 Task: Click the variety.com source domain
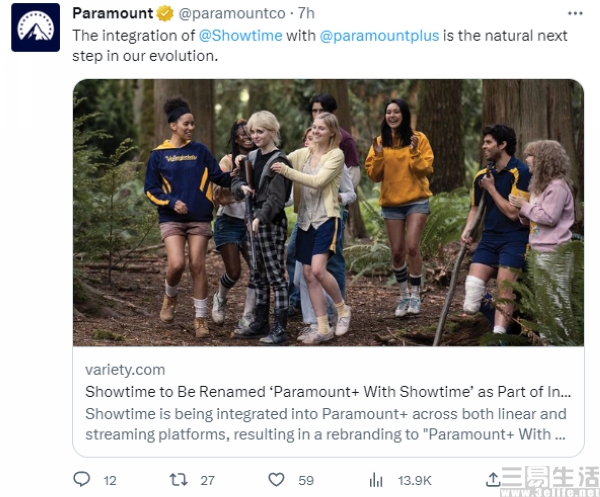click(x=125, y=370)
